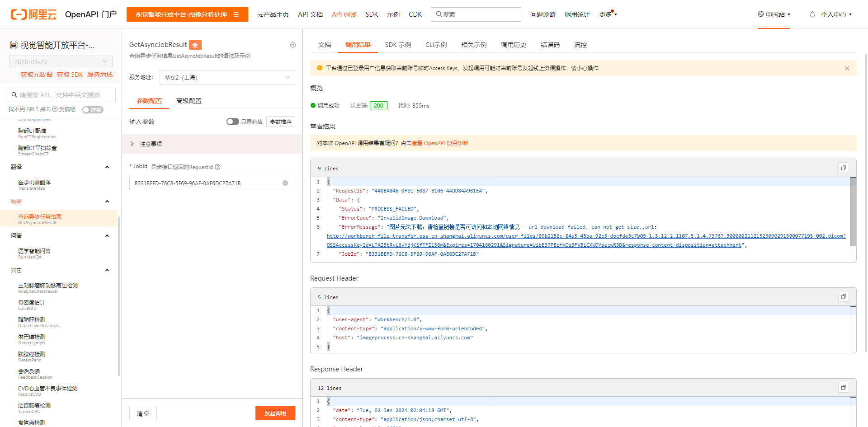
Task: Select 医学智能问答 API in sidebar
Action: click(34, 253)
